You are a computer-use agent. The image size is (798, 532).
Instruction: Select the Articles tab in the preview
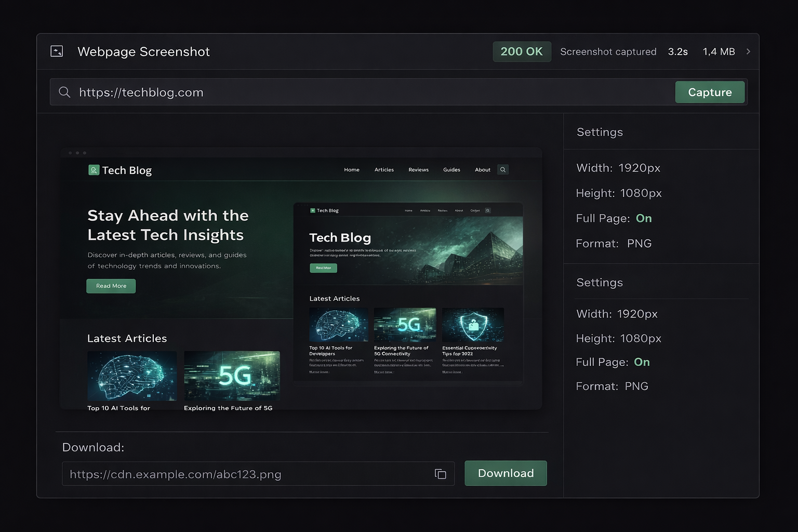click(384, 169)
